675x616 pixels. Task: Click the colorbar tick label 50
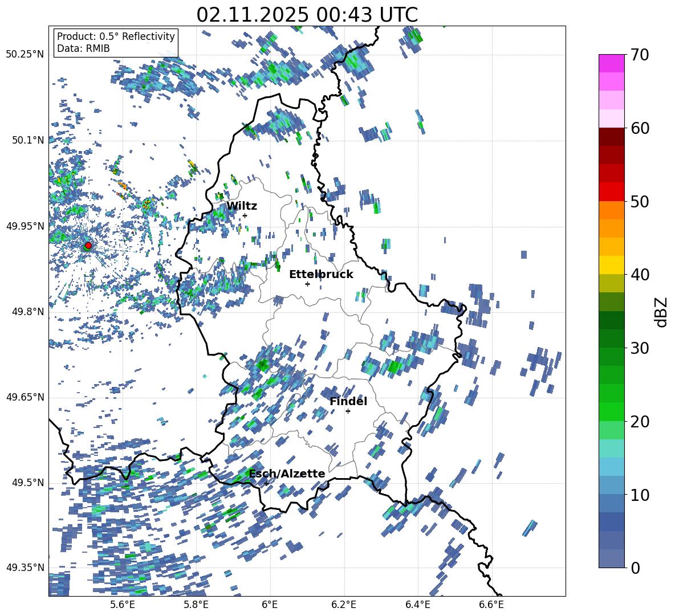pyautogui.click(x=640, y=201)
